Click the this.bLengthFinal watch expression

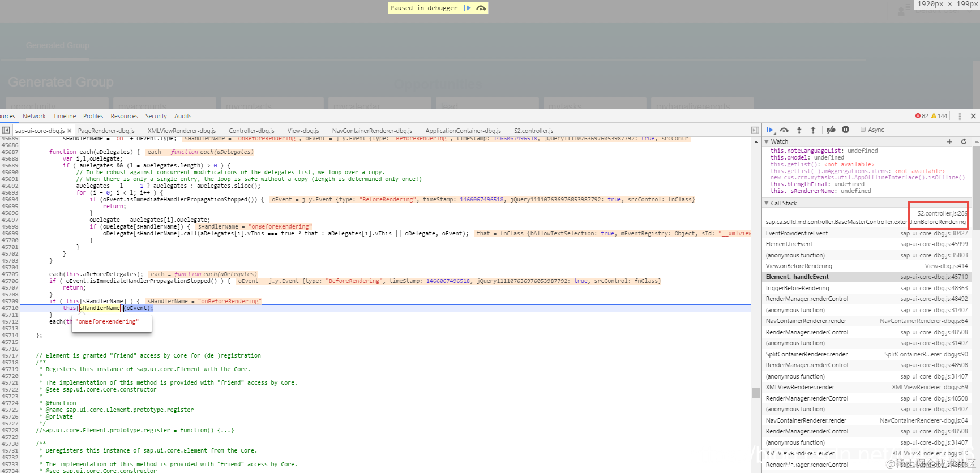tap(817, 184)
